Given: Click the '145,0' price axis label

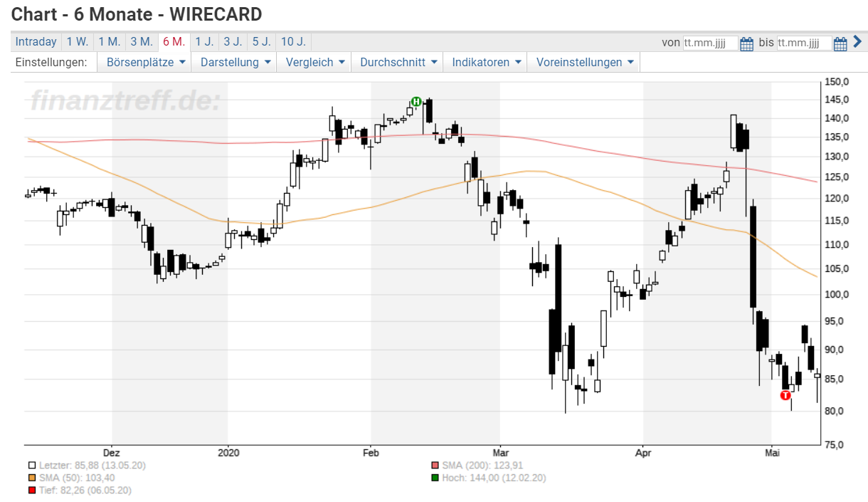Looking at the screenshot, I should (837, 100).
